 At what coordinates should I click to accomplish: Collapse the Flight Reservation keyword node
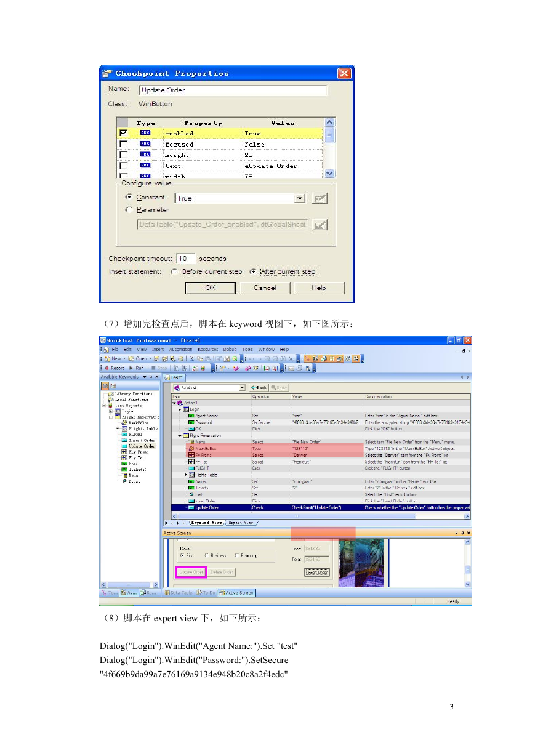(x=180, y=435)
